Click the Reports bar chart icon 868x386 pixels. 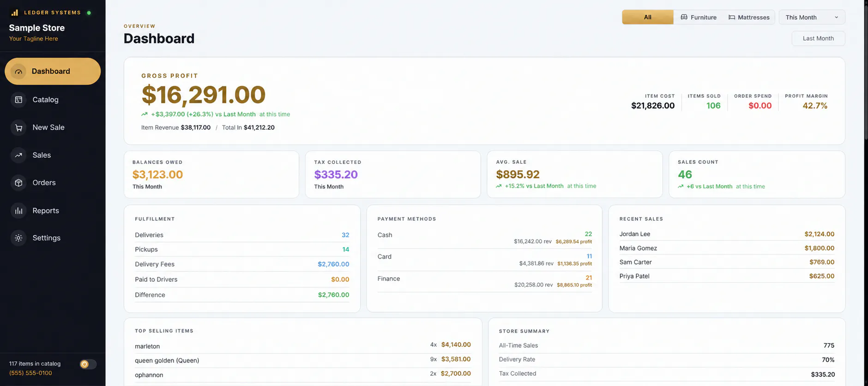click(18, 211)
